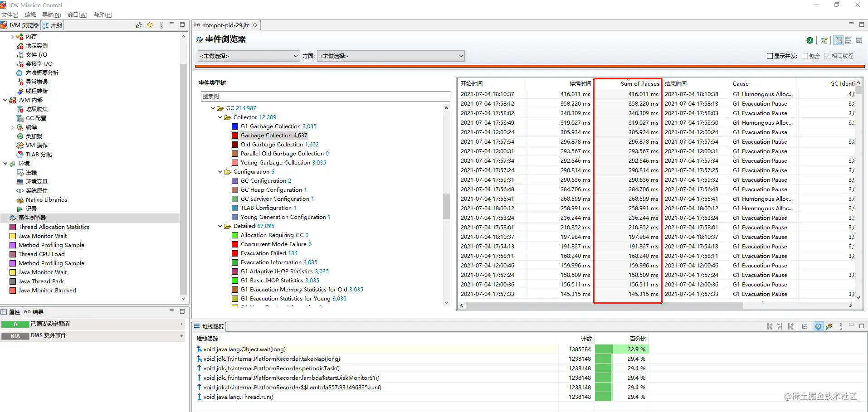Collapse the Detailed folder
The height and width of the screenshot is (412, 868).
pyautogui.click(x=220, y=226)
